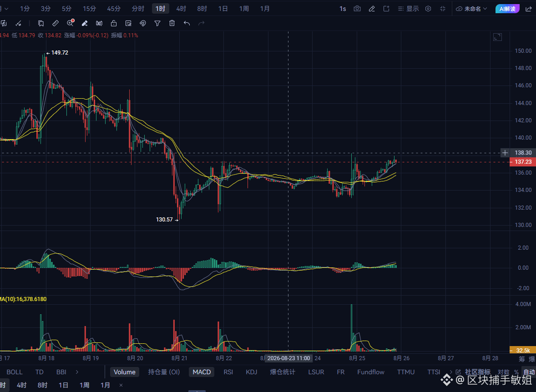Click the trend line tool icon

pos(19,23)
